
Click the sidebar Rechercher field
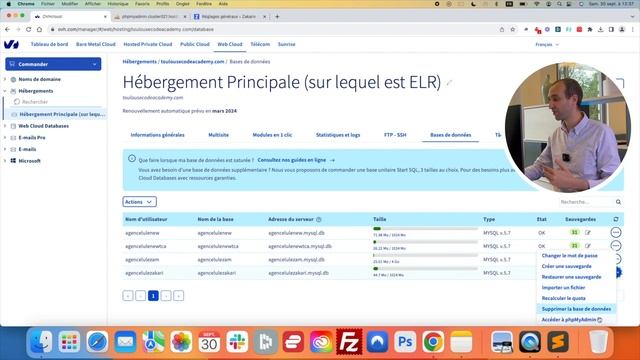tap(57, 102)
